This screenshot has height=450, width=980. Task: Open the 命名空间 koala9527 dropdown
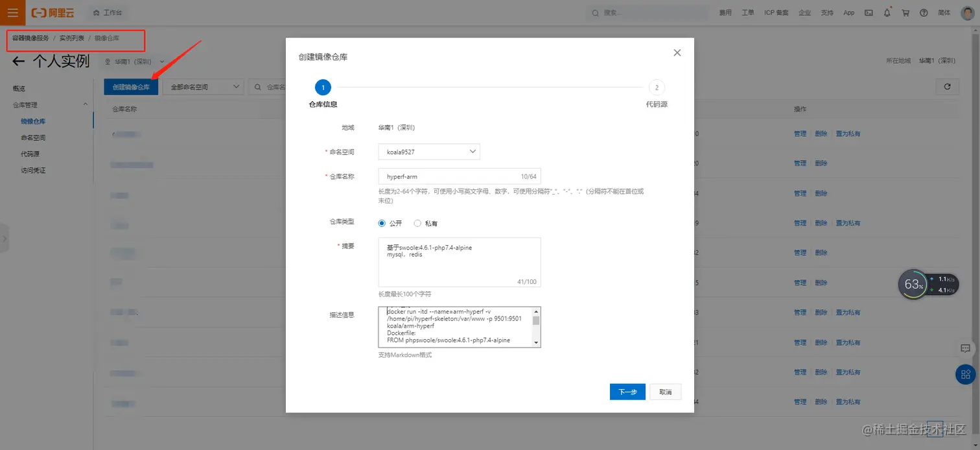429,152
